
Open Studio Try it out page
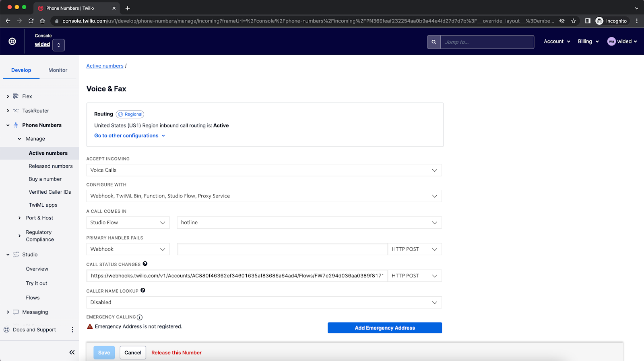[37, 283]
